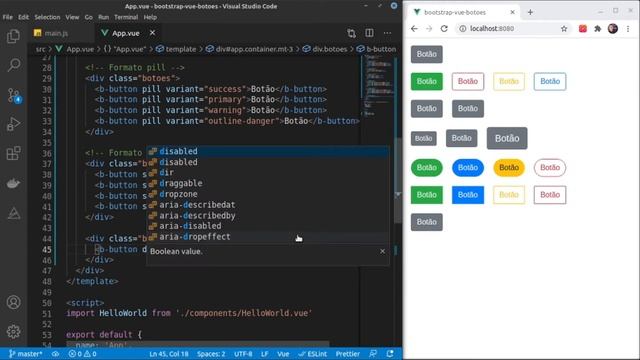Select the 'aria-describedby' suggestion
640x360 pixels.
[267, 216]
